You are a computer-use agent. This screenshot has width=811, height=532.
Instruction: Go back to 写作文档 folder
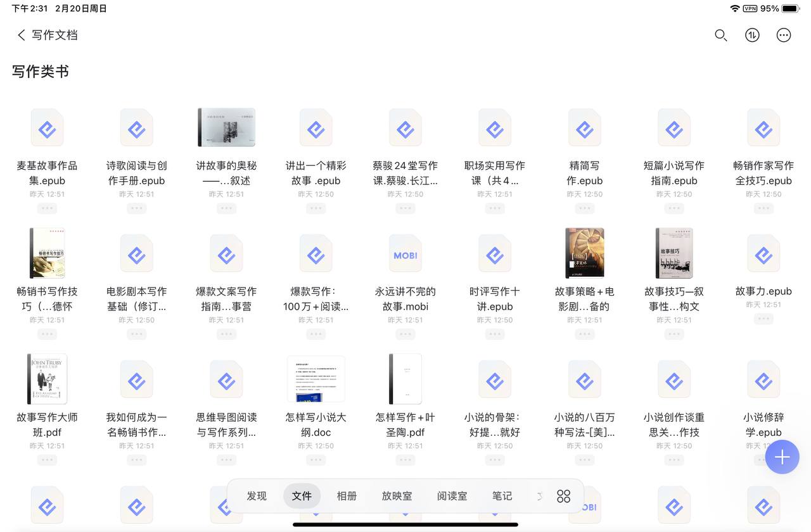click(x=47, y=35)
